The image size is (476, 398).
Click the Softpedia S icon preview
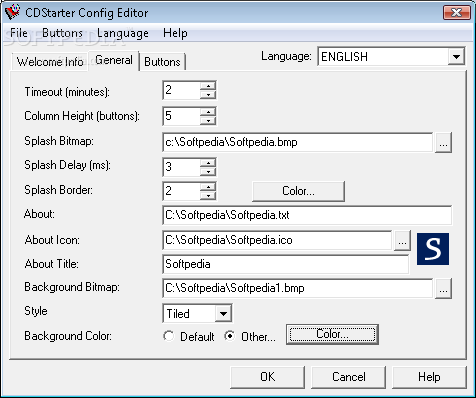(x=433, y=249)
